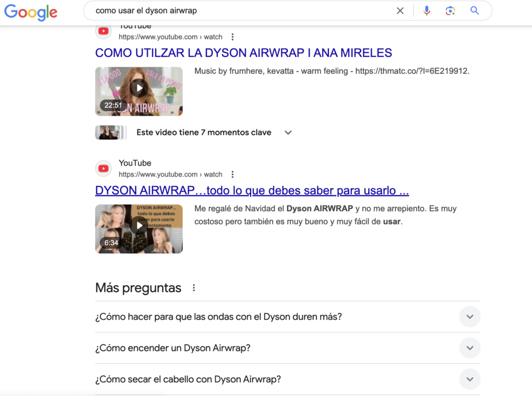
Task: Start voice search with the microphone icon
Action: pyautogui.click(x=427, y=11)
